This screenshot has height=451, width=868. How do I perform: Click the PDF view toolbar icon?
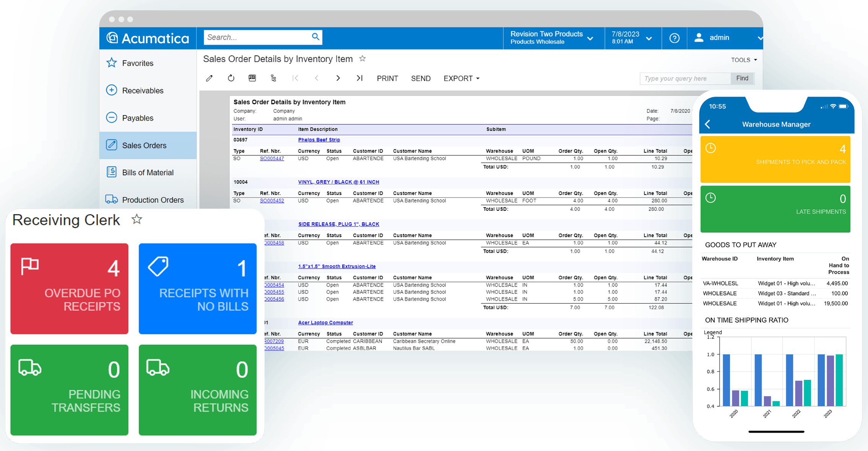[x=252, y=78]
